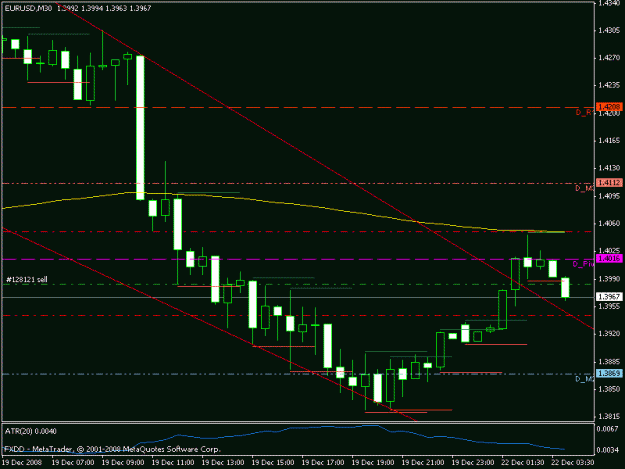Click the 22 Dec 03:30 time label
This screenshot has height=469, width=625.
pyautogui.click(x=573, y=463)
